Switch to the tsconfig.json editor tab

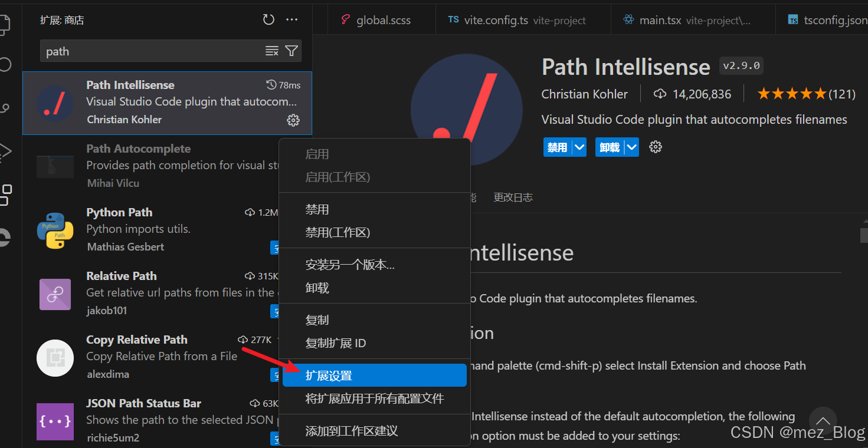point(822,20)
